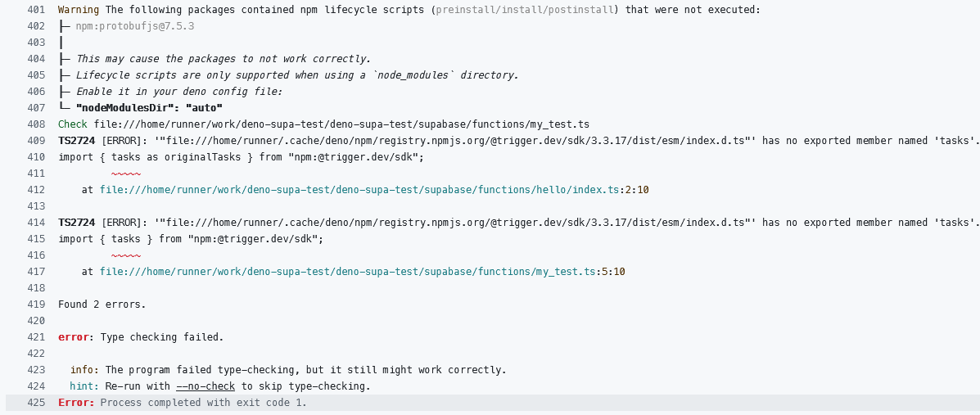Select line number 423 beside the info message
Image resolution: width=980 pixels, height=415 pixels.
point(35,370)
